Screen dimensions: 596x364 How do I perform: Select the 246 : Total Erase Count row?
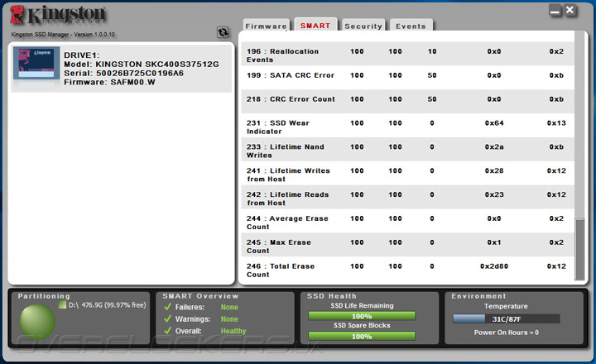pos(407,269)
